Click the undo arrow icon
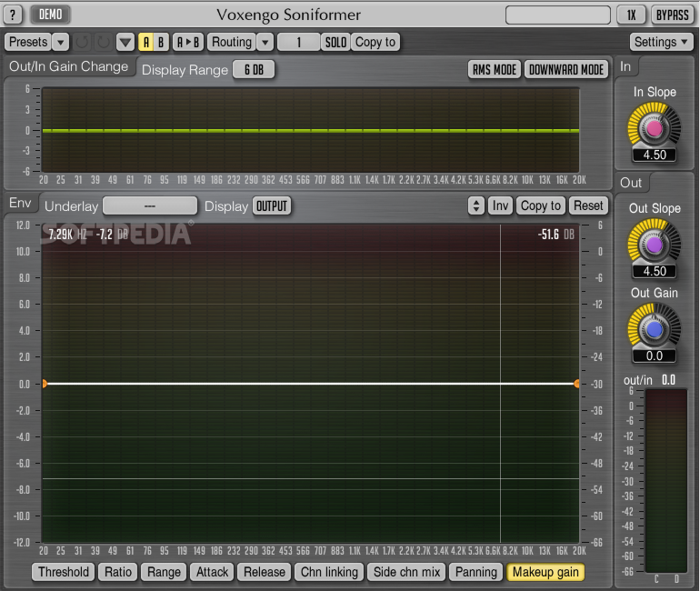The image size is (700, 591). [82, 42]
